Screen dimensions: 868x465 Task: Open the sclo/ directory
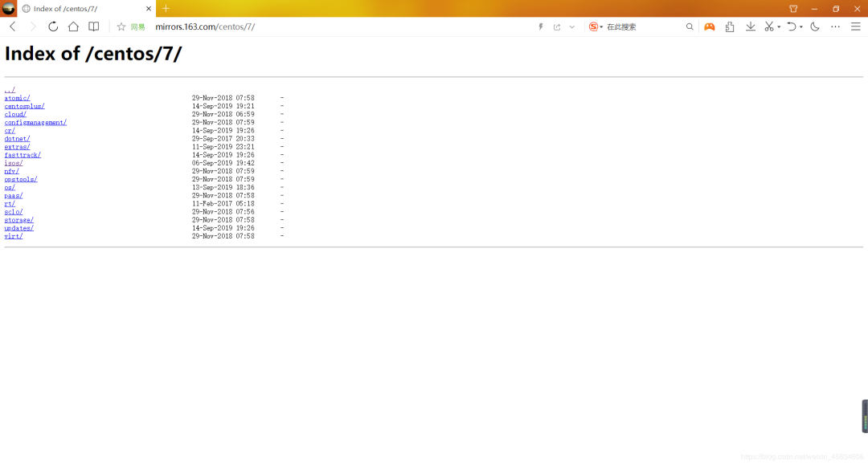pyautogui.click(x=14, y=212)
